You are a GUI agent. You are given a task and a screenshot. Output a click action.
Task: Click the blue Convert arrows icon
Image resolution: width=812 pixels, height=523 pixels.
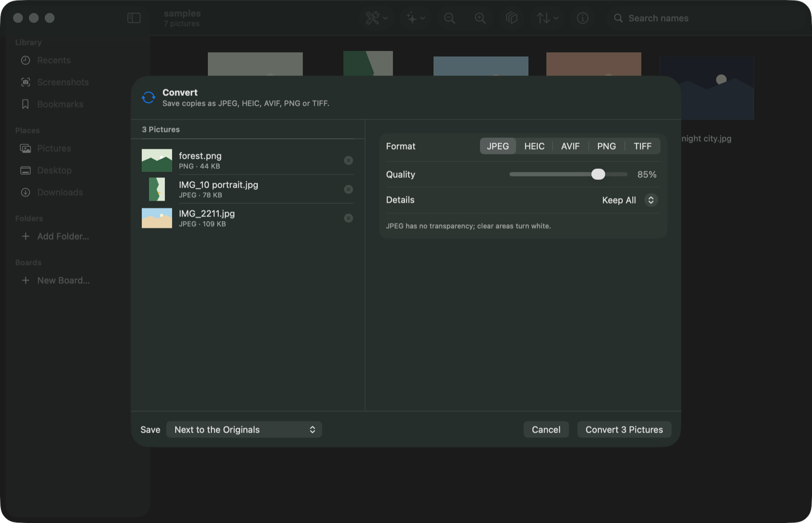click(148, 97)
